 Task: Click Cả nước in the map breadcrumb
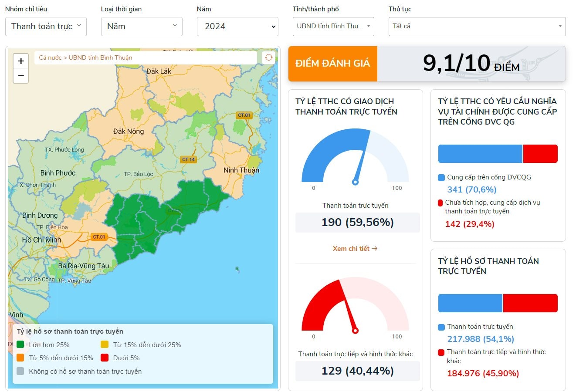click(x=50, y=57)
